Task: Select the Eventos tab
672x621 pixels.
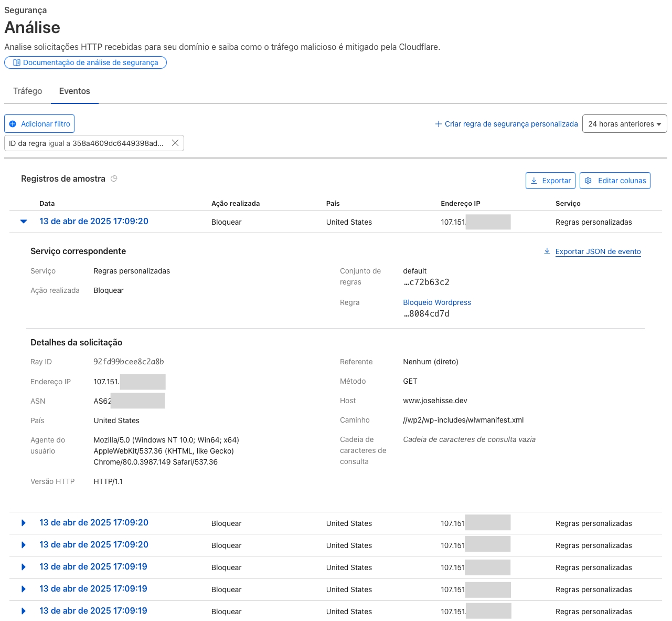Action: click(74, 91)
